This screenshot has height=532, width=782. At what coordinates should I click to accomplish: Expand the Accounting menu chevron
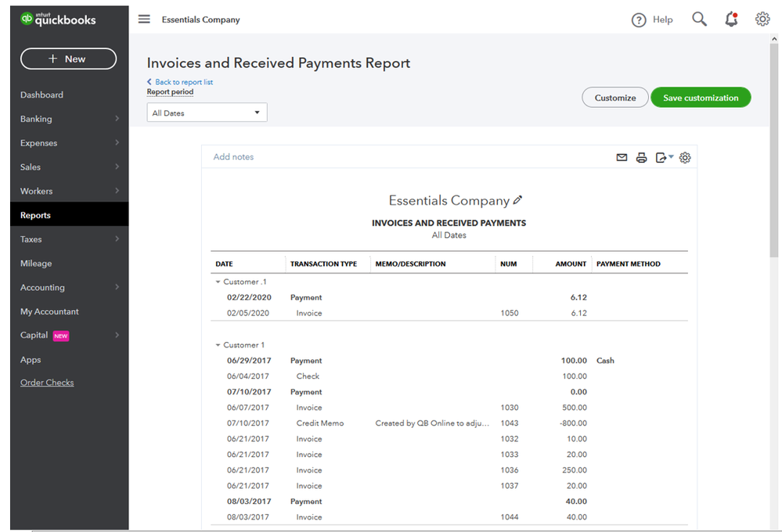pyautogui.click(x=117, y=287)
